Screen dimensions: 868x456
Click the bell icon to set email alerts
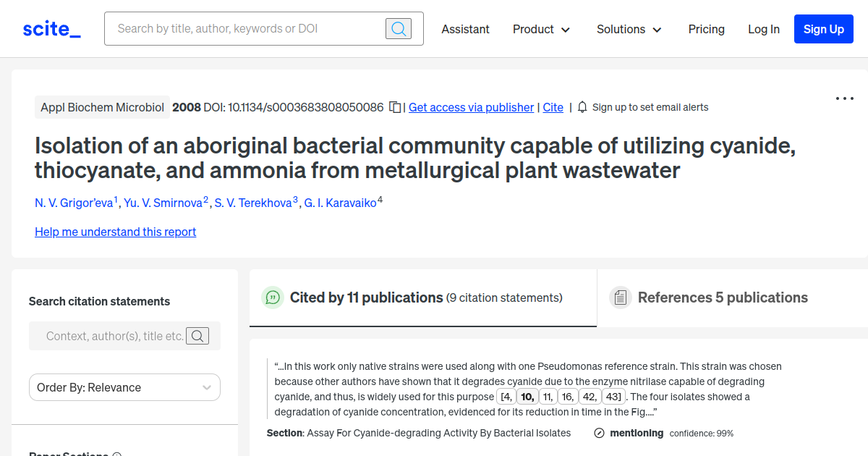tap(582, 106)
